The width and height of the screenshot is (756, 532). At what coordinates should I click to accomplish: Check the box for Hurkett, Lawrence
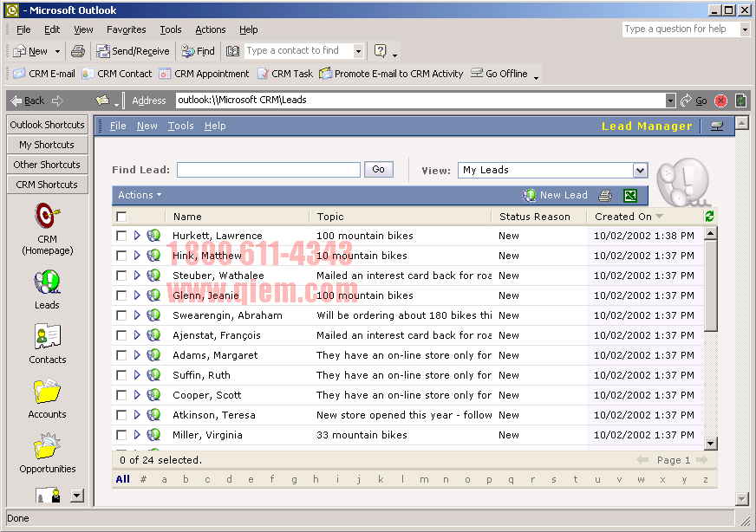[121, 236]
